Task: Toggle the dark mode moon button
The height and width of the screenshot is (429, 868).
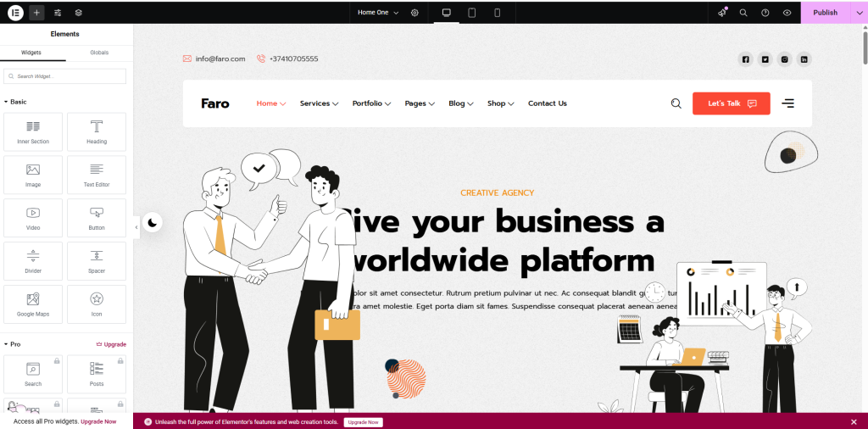Action: tap(153, 223)
